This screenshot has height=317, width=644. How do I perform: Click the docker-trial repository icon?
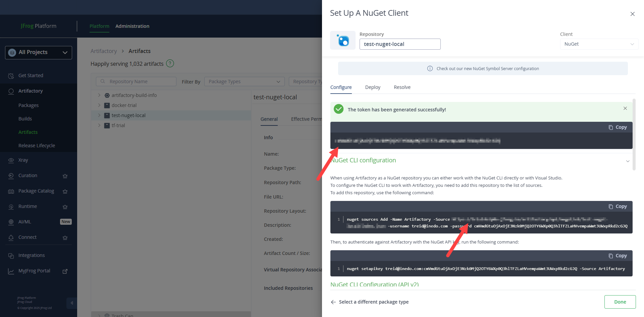[x=107, y=105]
